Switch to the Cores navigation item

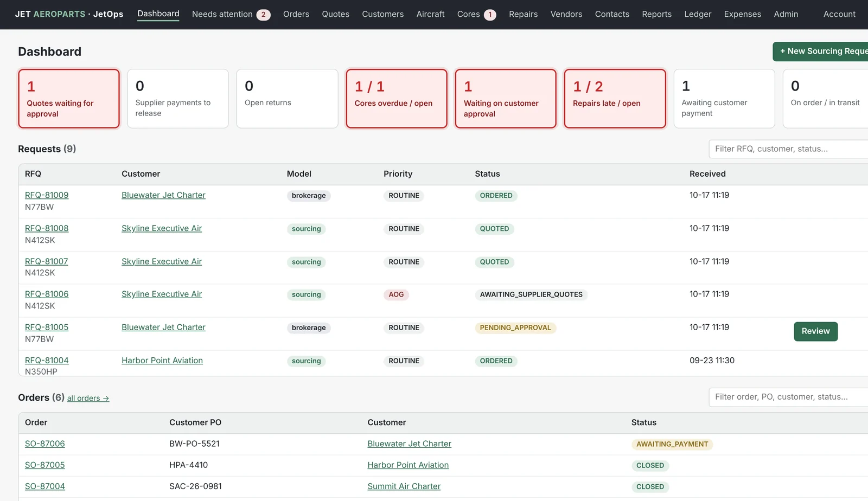(476, 14)
